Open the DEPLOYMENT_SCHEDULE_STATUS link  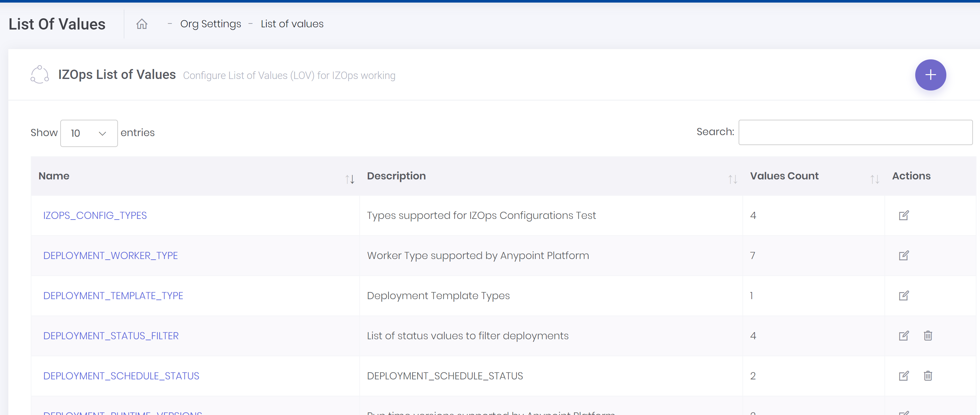coord(121,376)
